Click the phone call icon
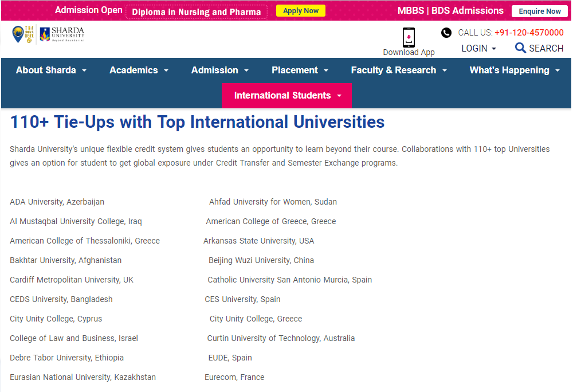 [446, 33]
